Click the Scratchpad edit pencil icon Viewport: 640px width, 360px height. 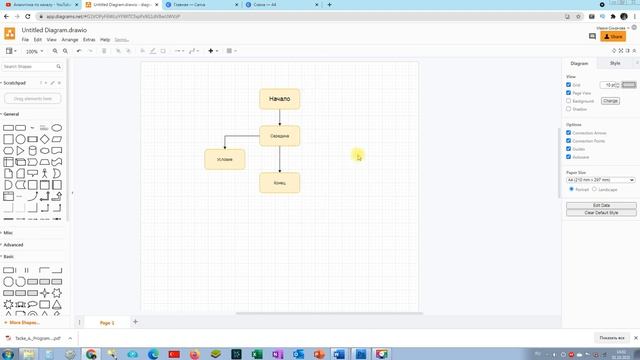tap(52, 83)
